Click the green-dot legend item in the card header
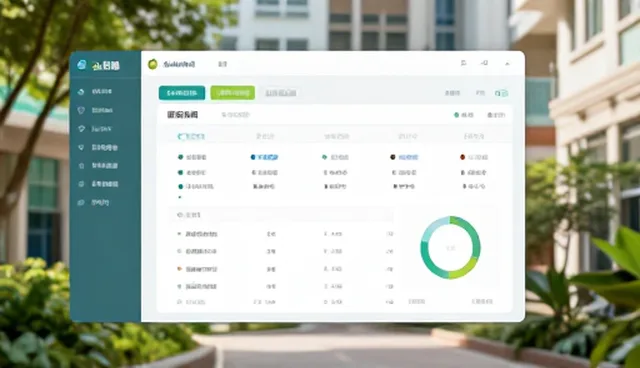The height and width of the screenshot is (368, 640). 464,115
